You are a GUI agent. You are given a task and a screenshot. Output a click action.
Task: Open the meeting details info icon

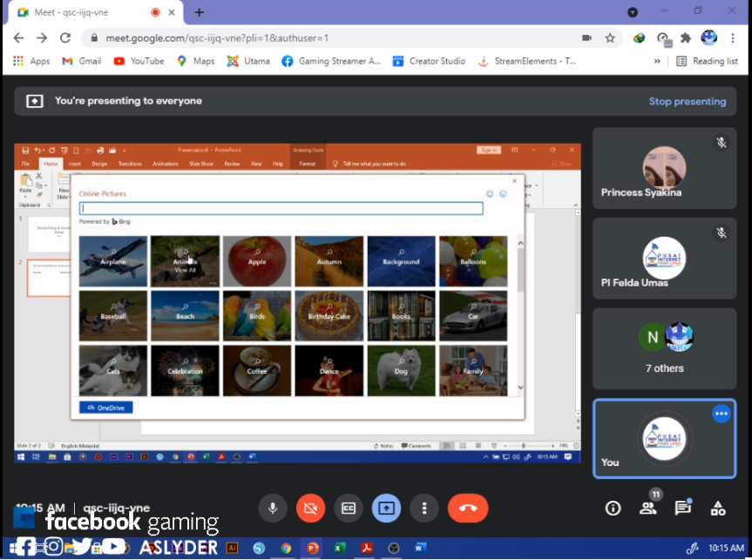point(613,508)
